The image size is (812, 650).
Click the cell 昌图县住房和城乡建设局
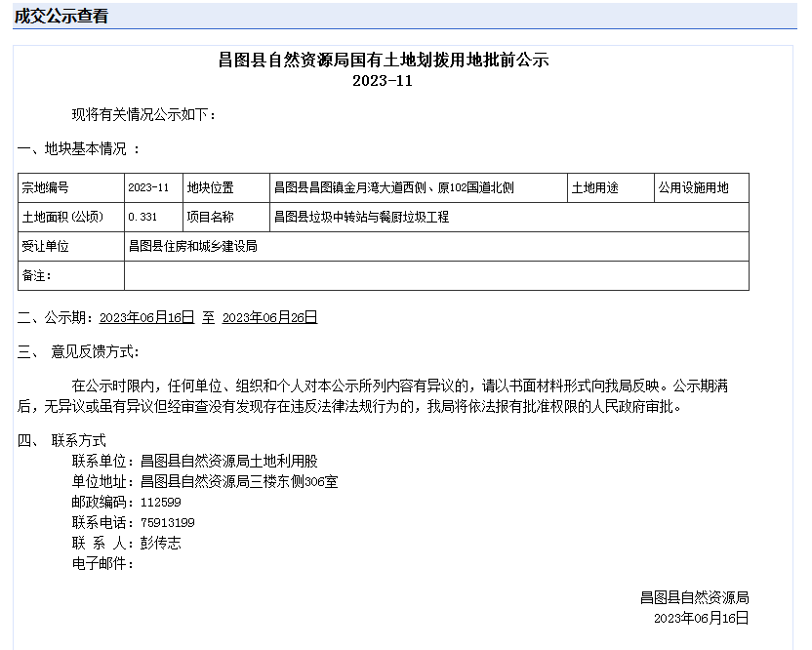click(192, 246)
